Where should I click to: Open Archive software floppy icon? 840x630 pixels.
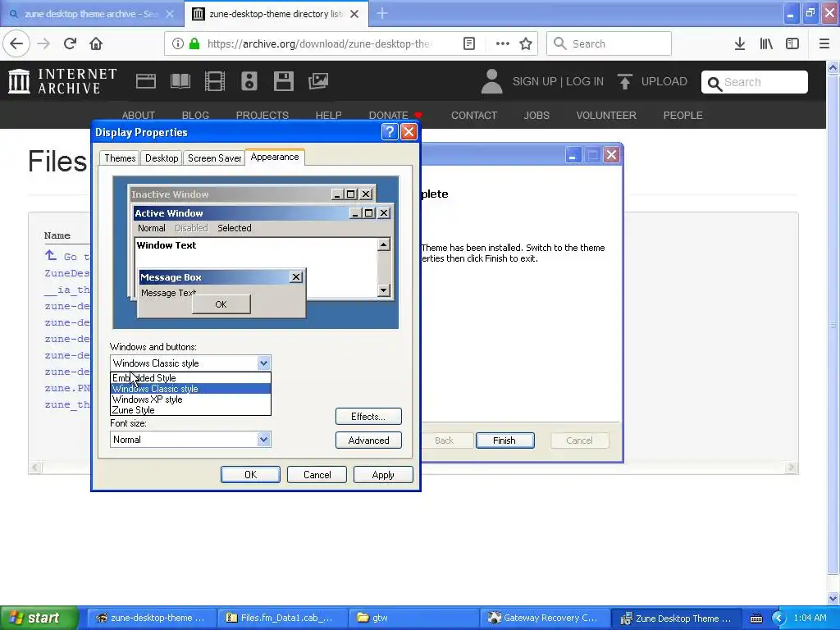[283, 81]
